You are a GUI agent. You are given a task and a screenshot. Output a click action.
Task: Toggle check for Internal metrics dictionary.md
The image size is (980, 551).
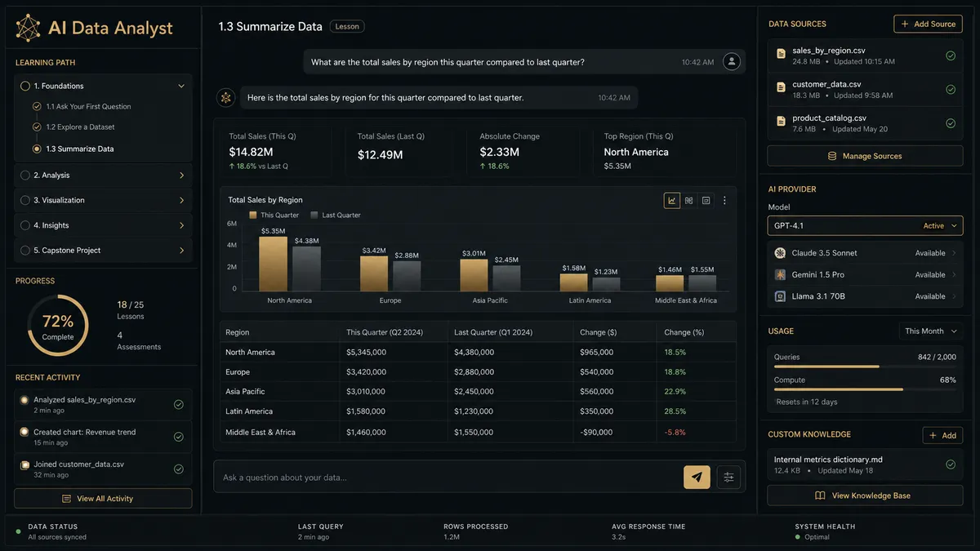tap(951, 464)
